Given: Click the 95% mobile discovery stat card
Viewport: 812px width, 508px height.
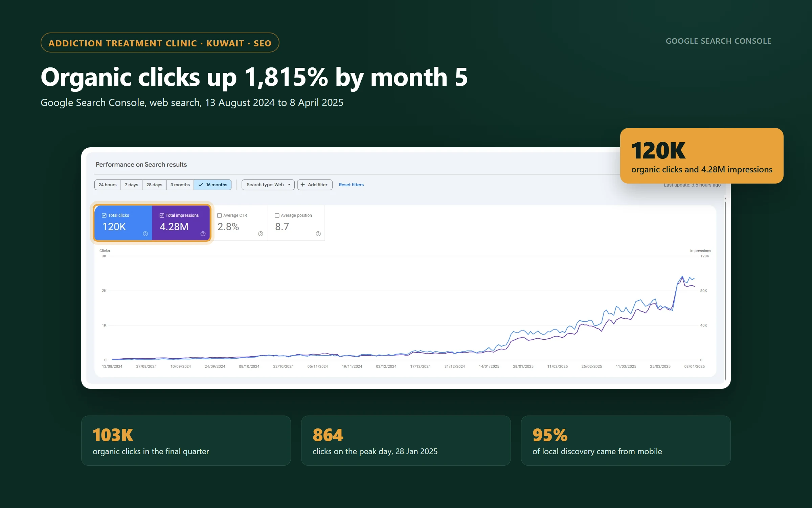Looking at the screenshot, I should (626, 441).
